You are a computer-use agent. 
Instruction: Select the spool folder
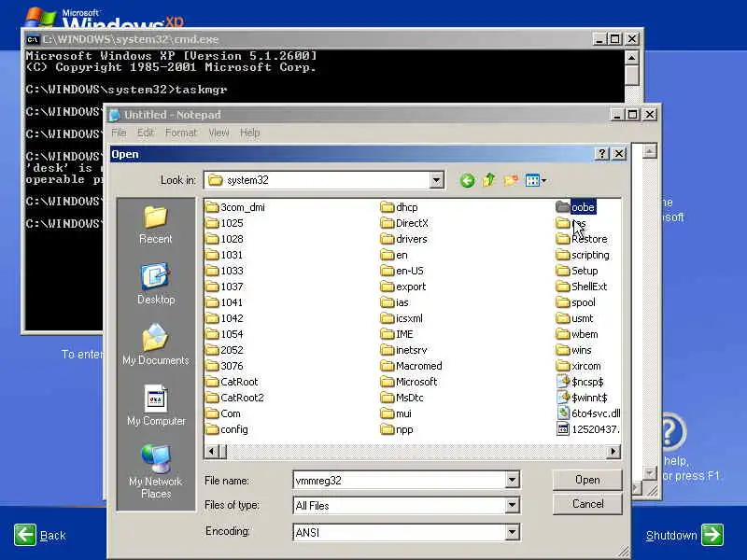click(x=576, y=302)
